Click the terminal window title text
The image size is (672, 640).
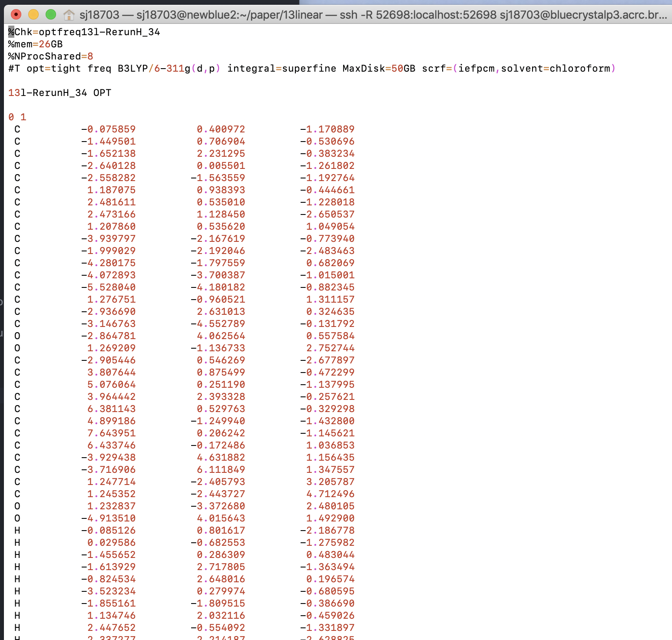pyautogui.click(x=373, y=15)
